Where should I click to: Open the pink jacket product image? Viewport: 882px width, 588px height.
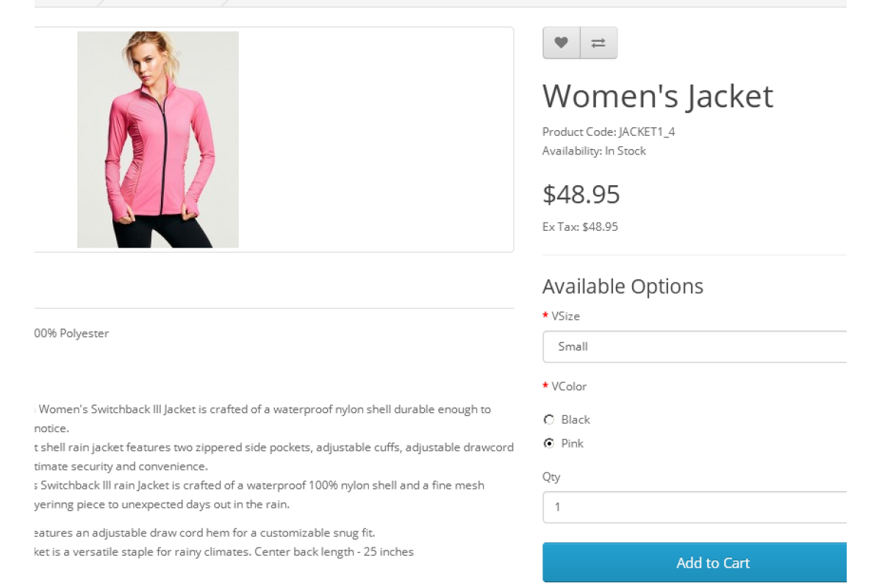click(158, 140)
